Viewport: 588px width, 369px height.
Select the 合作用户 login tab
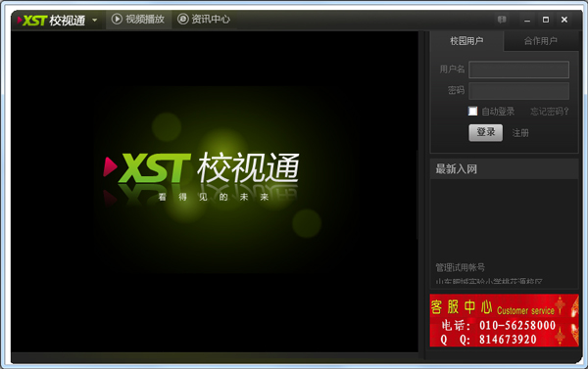click(540, 41)
